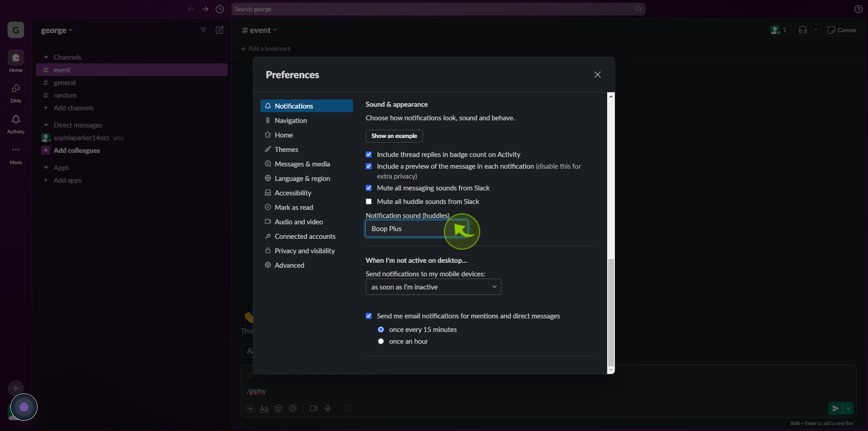This screenshot has width=868, height=431.
Task: Open user avatar in sidebar bottom
Action: (x=24, y=407)
